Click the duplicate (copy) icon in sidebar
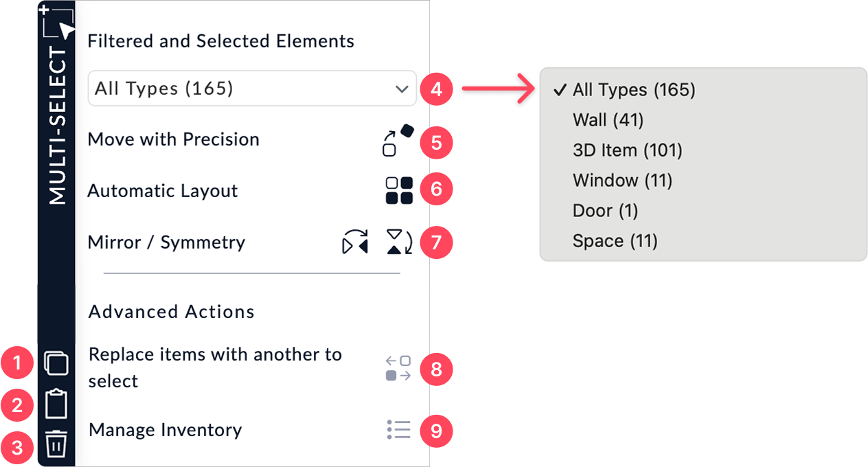868x467 pixels. (56, 363)
